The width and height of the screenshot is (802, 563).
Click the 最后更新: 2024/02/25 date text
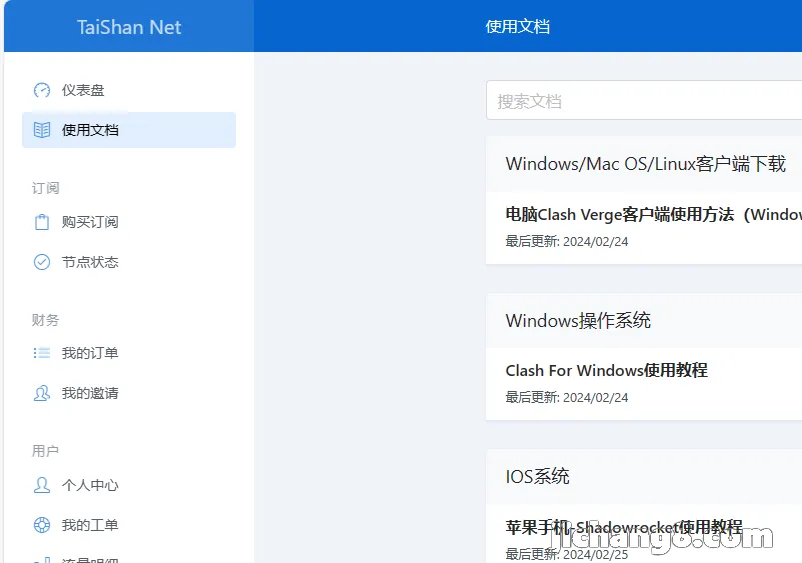(x=567, y=554)
